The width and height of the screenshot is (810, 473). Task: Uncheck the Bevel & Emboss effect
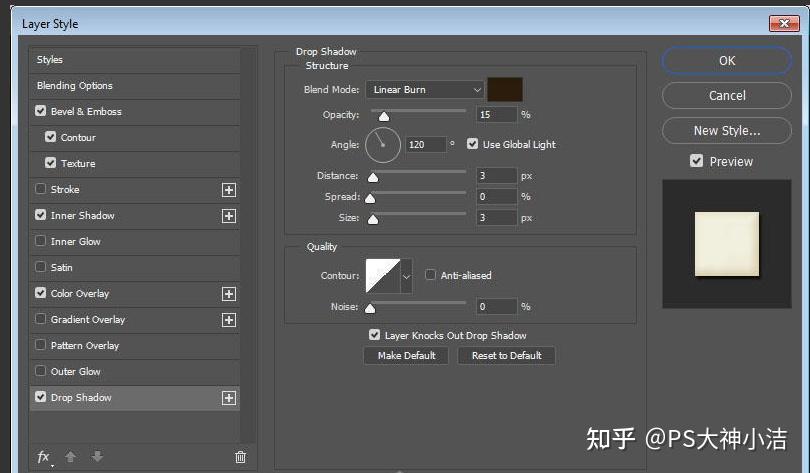[x=40, y=111]
